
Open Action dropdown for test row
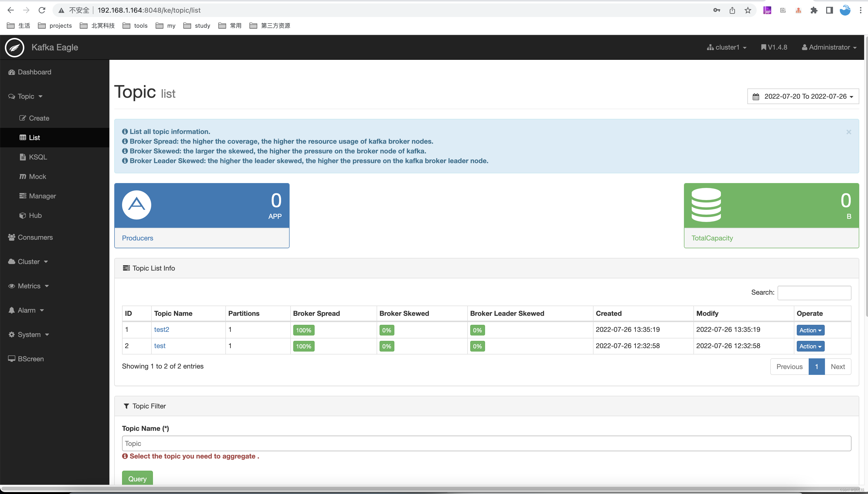(810, 346)
